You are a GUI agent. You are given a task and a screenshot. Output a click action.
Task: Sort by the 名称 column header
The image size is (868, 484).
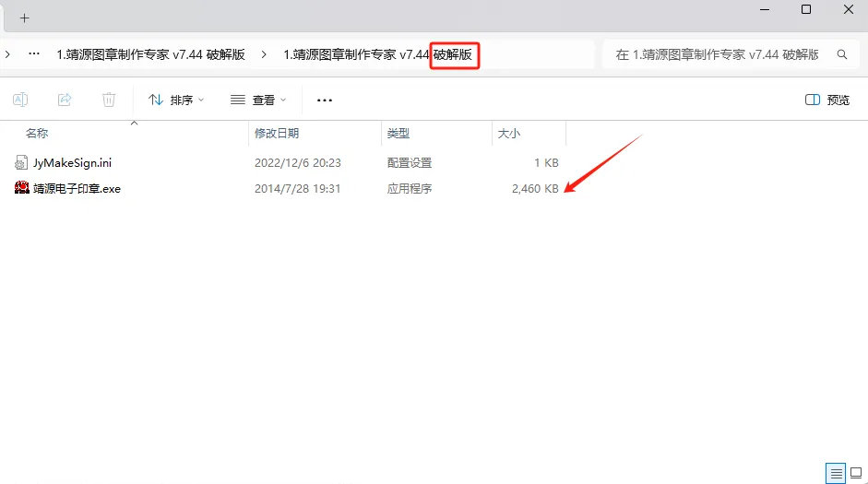point(37,134)
